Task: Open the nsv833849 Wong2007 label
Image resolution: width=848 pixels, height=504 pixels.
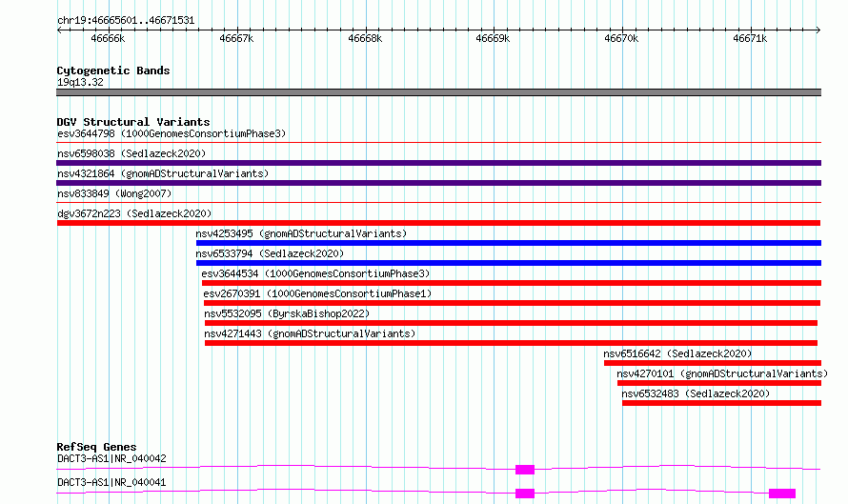Action: tap(114, 193)
